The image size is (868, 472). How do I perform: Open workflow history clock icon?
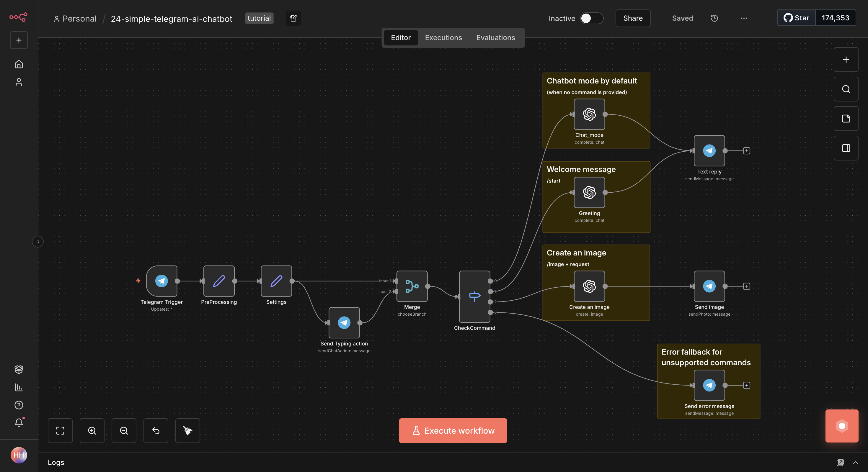click(714, 18)
